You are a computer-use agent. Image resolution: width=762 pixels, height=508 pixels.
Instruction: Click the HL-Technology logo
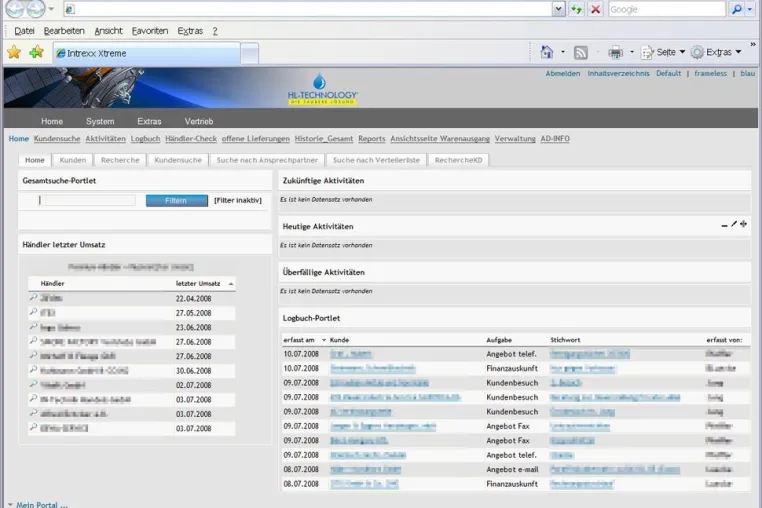322,89
